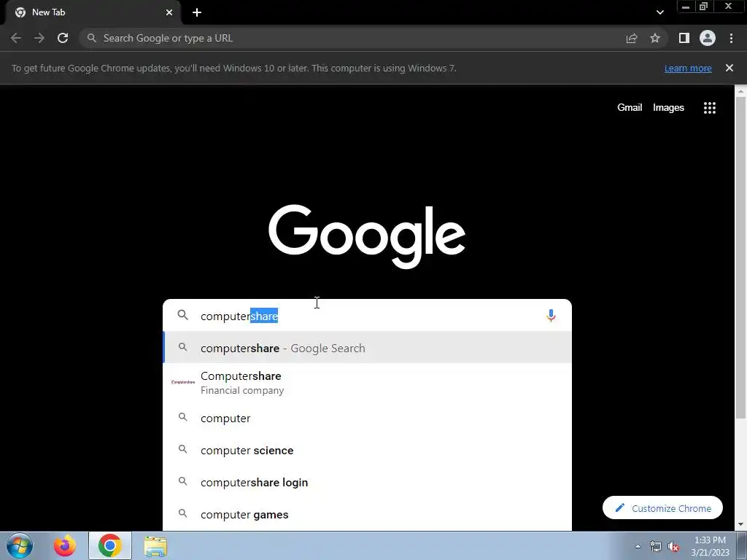Bookmark this tab with the star icon

pyautogui.click(x=655, y=38)
